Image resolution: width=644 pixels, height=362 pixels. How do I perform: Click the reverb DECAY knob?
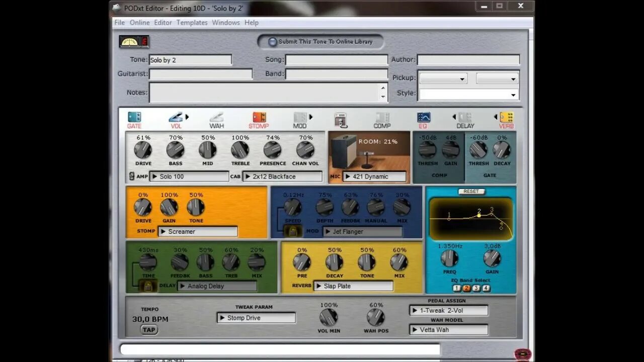point(334,262)
